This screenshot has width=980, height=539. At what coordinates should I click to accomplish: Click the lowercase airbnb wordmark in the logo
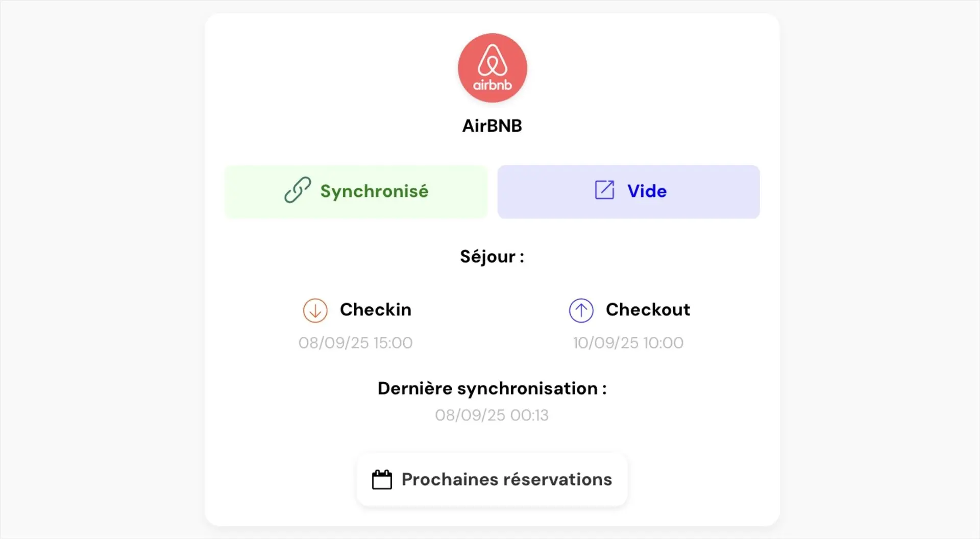pos(492,85)
